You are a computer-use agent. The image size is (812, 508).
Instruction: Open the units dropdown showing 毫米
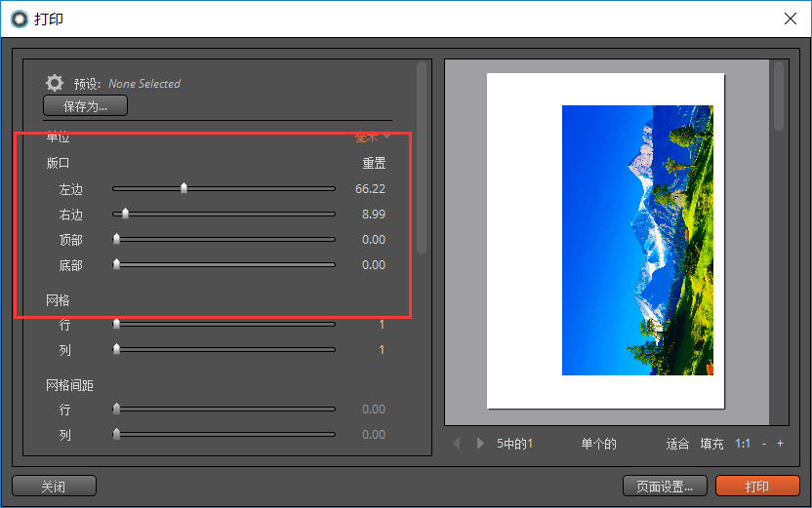click(373, 137)
